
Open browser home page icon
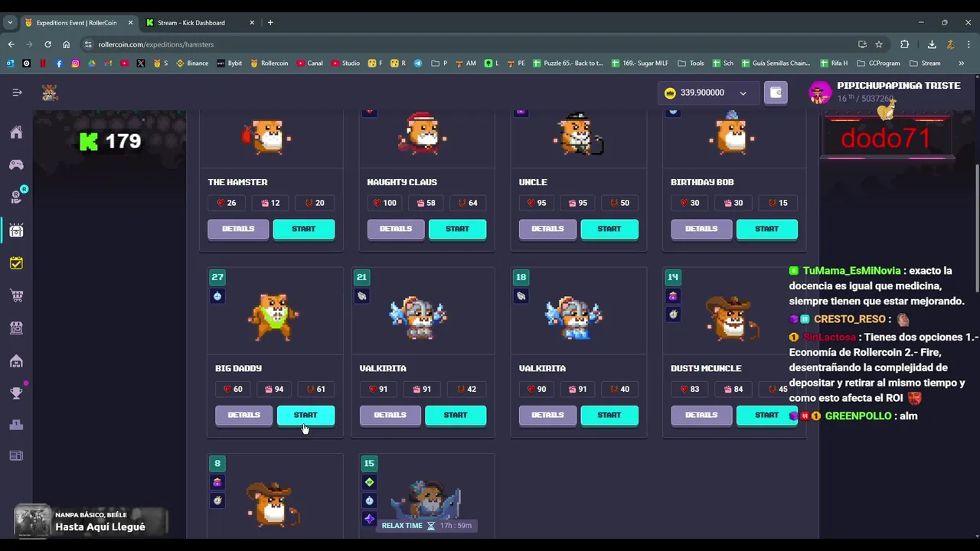(x=66, y=44)
